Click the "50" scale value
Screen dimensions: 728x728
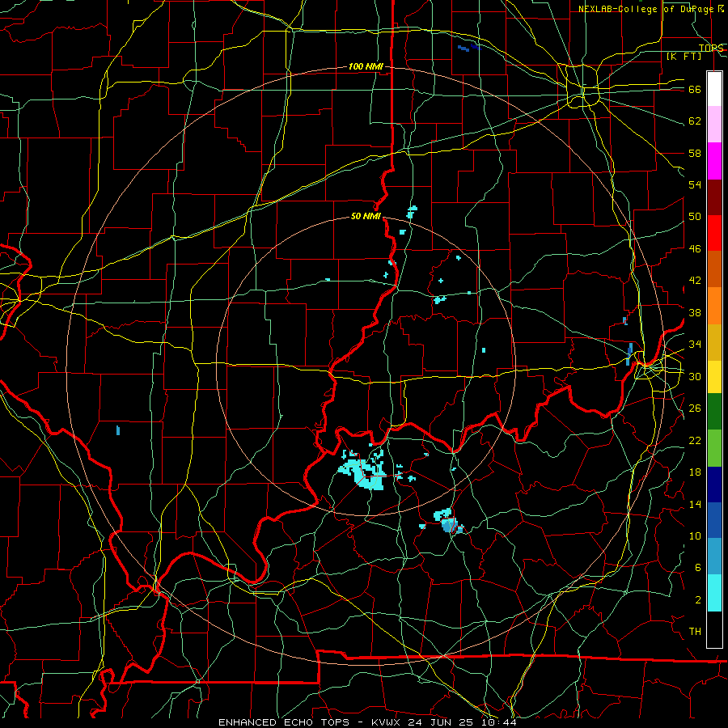click(x=695, y=218)
